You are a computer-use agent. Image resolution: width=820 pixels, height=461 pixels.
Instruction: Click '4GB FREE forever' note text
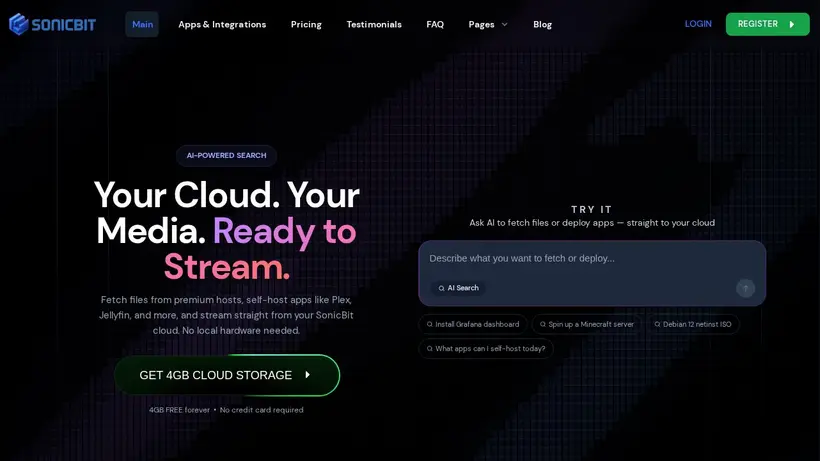coord(179,410)
